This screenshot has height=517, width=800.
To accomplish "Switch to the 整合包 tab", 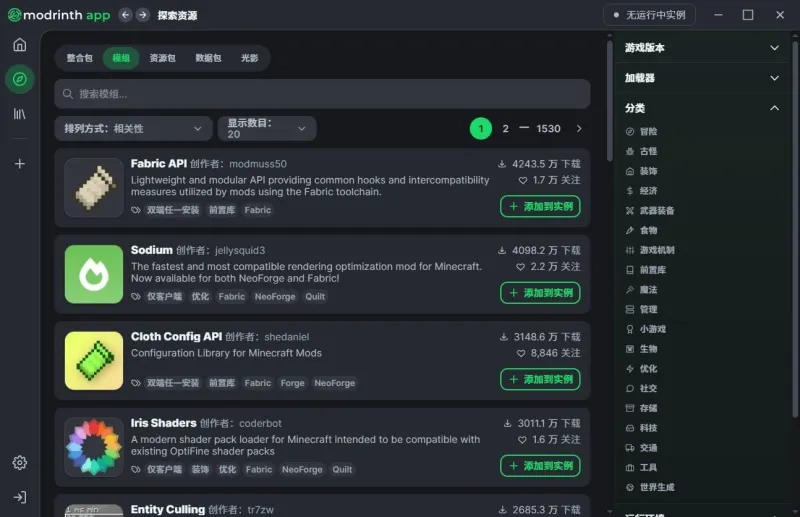I will pyautogui.click(x=80, y=58).
